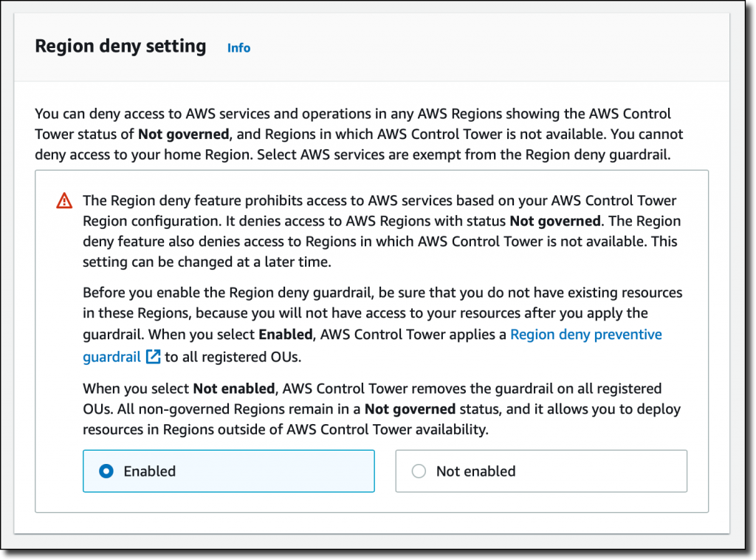
Task: Click the 'Region deny setting' heading
Action: click(x=120, y=47)
